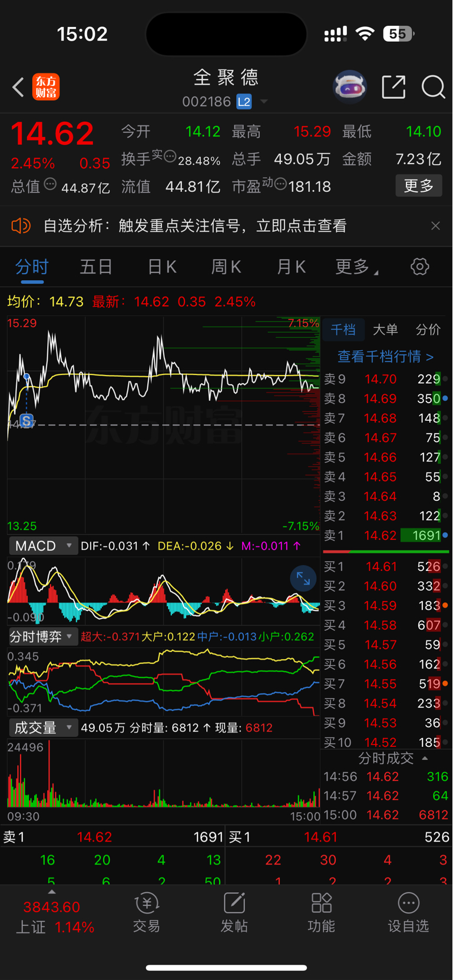Tap the S sell marker on chart

pyautogui.click(x=26, y=420)
